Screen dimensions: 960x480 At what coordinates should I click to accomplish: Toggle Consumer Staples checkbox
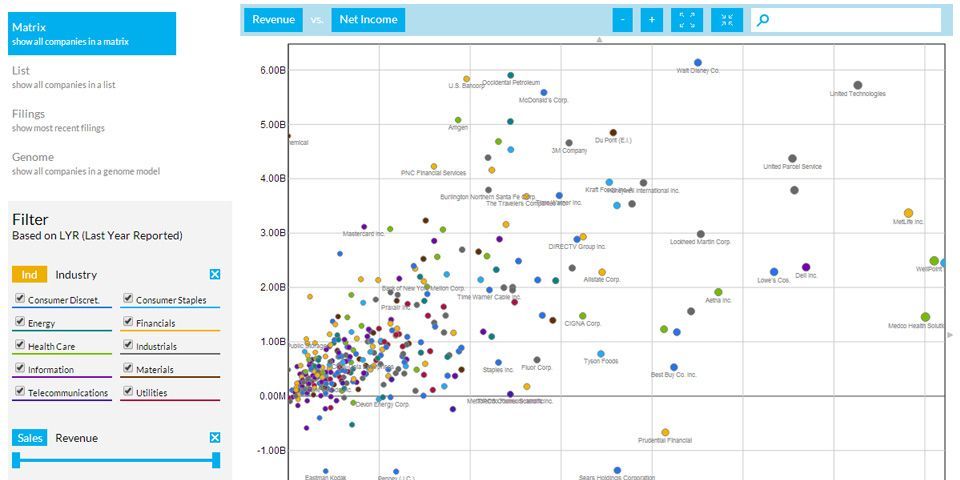point(127,298)
